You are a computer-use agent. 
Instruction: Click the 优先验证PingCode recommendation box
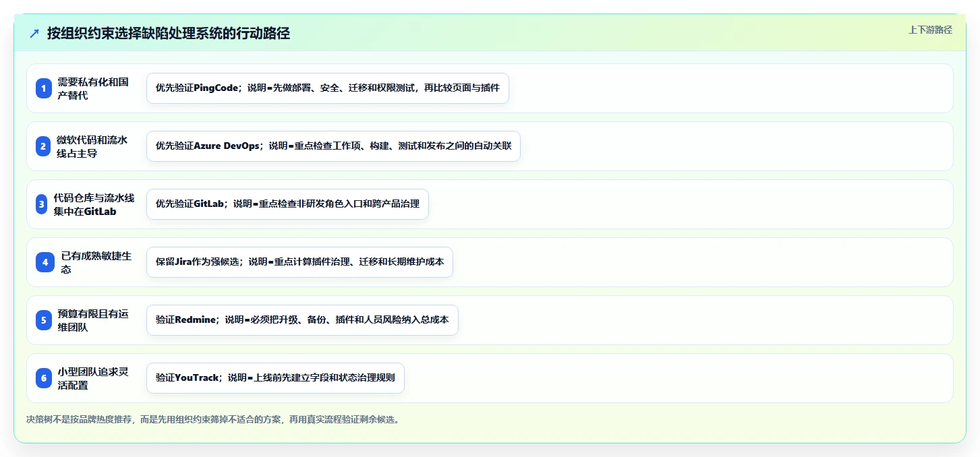[327, 88]
